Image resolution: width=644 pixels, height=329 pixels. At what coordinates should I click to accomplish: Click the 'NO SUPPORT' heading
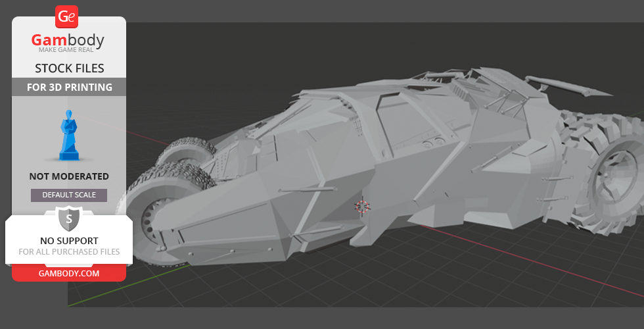(69, 241)
